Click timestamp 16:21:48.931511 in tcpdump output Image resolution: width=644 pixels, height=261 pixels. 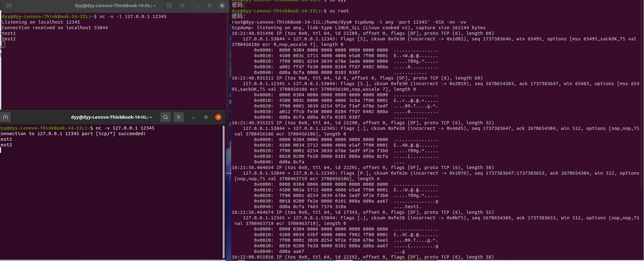pos(253,78)
